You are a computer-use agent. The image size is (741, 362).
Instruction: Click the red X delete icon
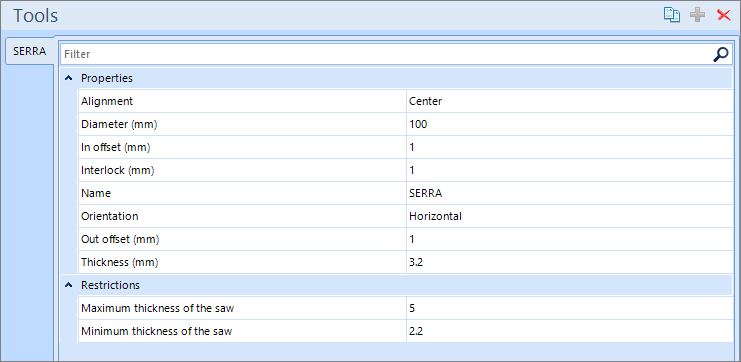coord(724,15)
